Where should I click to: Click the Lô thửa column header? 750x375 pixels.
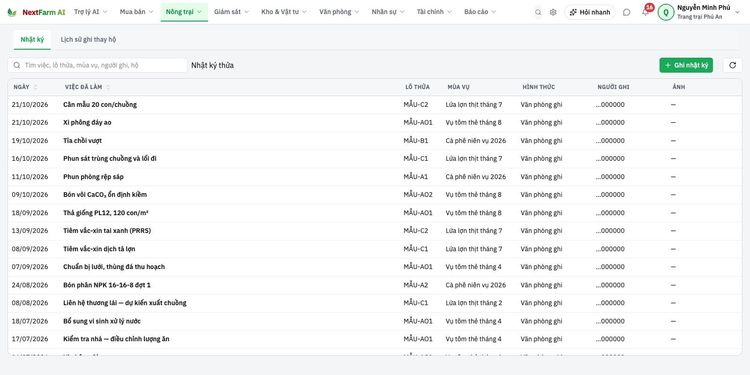pos(418,87)
